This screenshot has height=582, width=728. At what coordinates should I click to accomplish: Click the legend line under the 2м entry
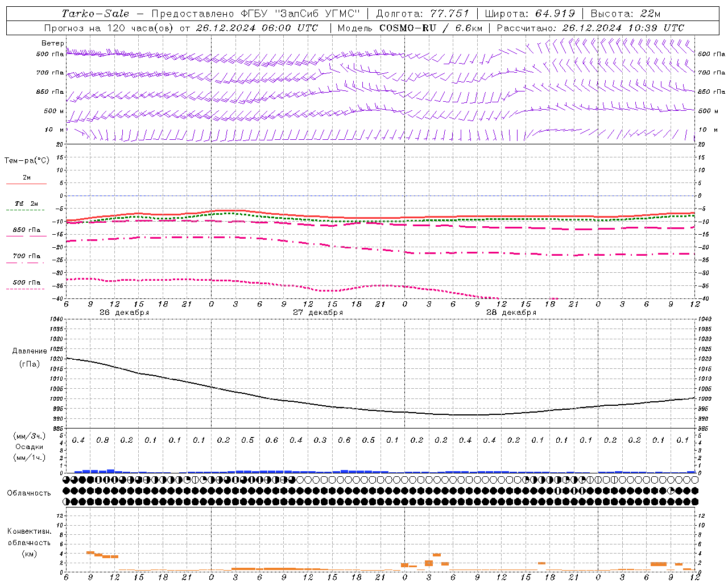point(26,184)
